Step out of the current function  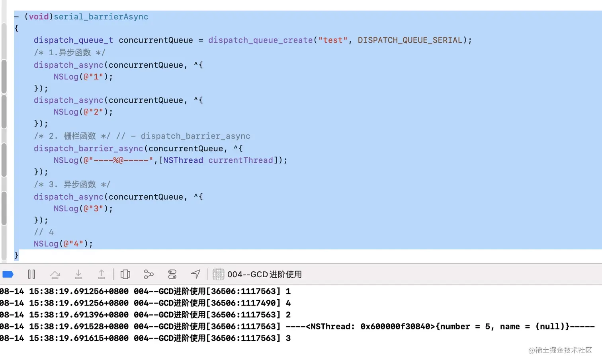(x=102, y=274)
